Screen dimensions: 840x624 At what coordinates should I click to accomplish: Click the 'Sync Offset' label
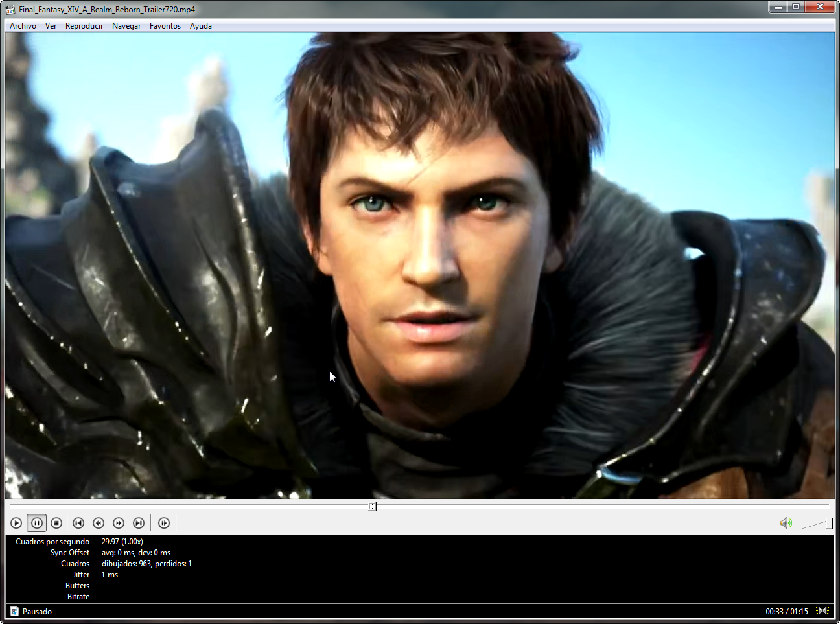(x=70, y=553)
